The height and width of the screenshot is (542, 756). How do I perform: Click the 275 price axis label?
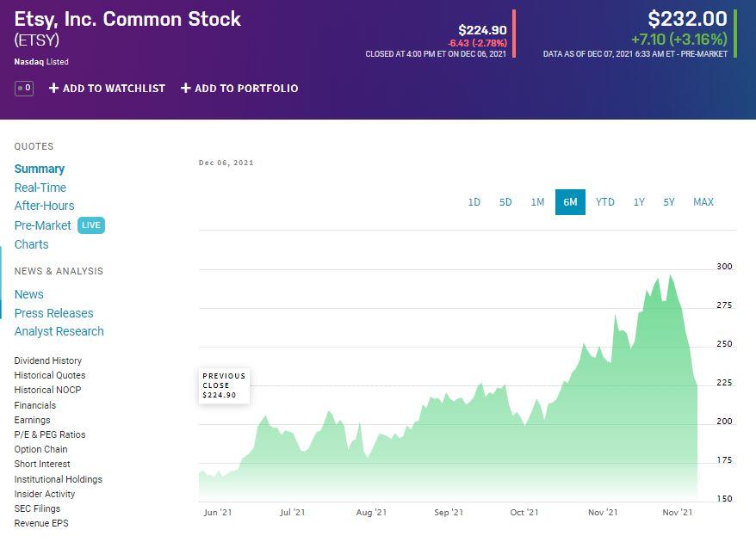(724, 305)
